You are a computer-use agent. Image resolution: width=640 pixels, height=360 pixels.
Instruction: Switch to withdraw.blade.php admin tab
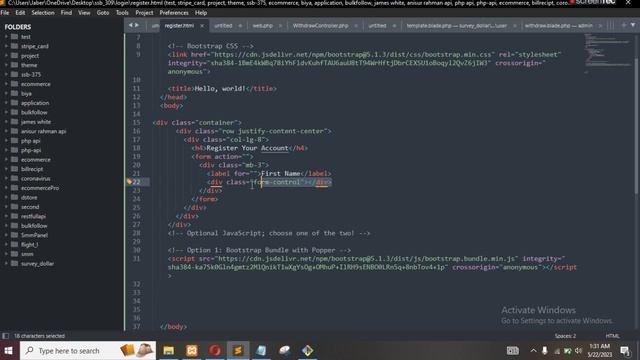pos(558,26)
